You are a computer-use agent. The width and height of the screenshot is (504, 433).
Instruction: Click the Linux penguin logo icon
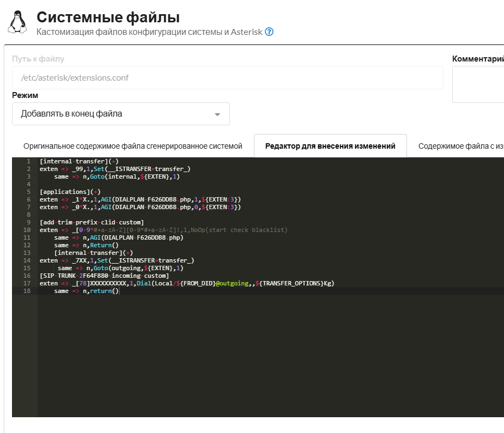coord(17,22)
